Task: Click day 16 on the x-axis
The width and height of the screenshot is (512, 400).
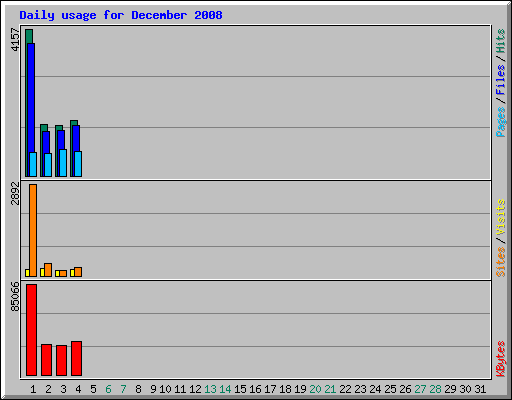Action: click(255, 389)
